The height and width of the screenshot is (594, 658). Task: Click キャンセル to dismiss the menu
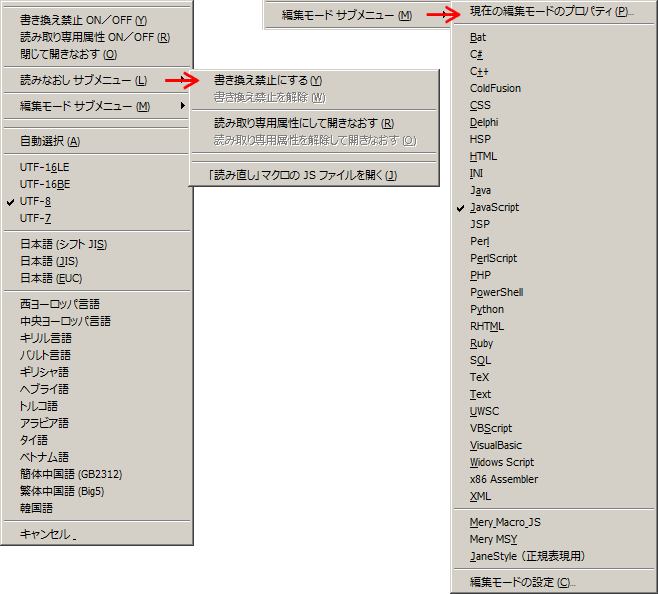[48, 534]
